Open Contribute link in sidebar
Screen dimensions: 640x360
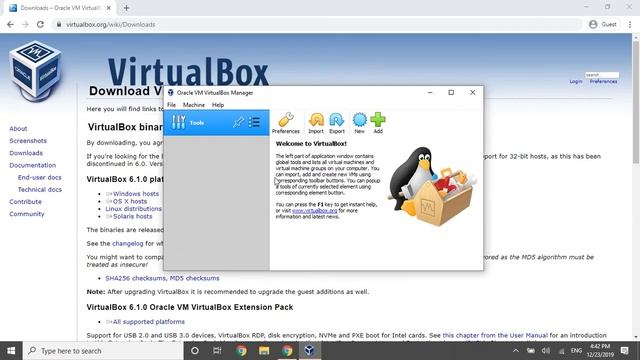pos(25,202)
